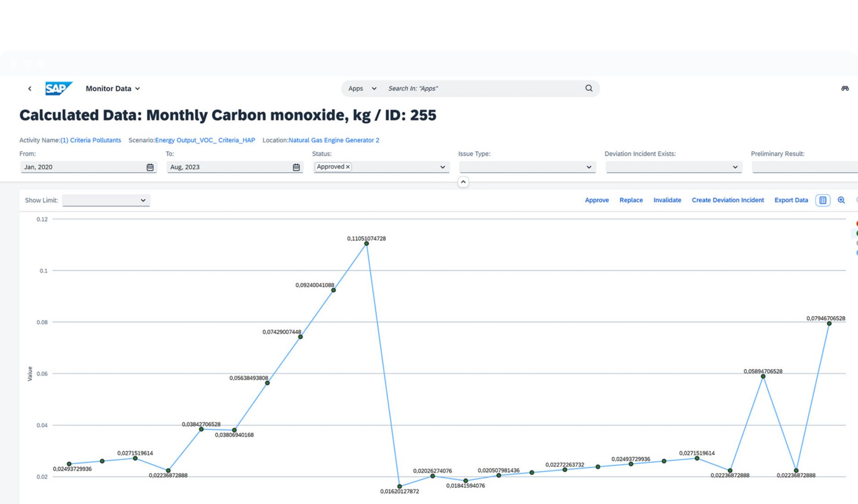858x504 pixels.
Task: Open the Status filter dropdown
Action: [x=442, y=167]
